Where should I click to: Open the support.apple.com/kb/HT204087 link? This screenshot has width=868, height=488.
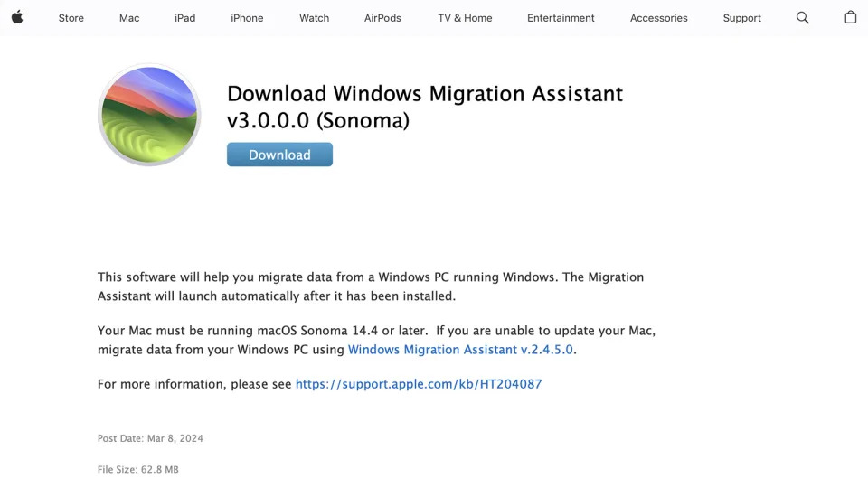tap(419, 384)
